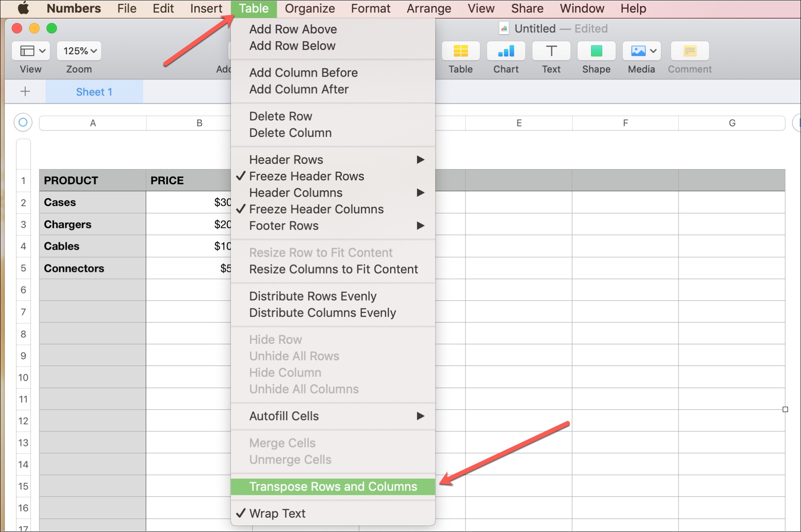Viewport: 801px width, 532px height.
Task: Click the Untitled document icon in title bar
Action: click(504, 29)
